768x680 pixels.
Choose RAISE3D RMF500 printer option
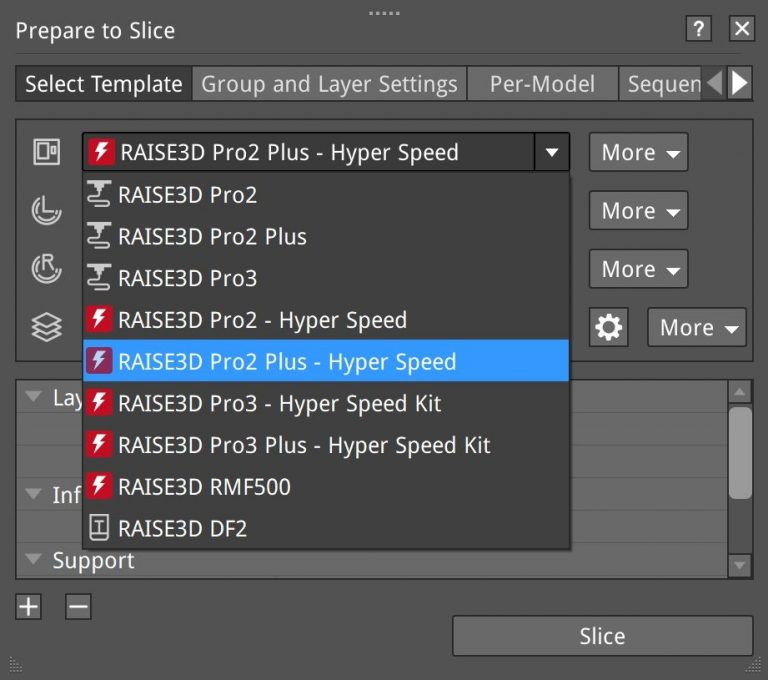click(204, 487)
